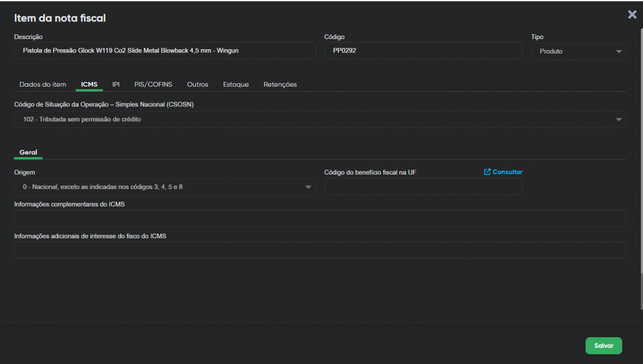The image size is (643, 364).
Task: Expand the Origem dropdown arrow
Action: pos(309,187)
